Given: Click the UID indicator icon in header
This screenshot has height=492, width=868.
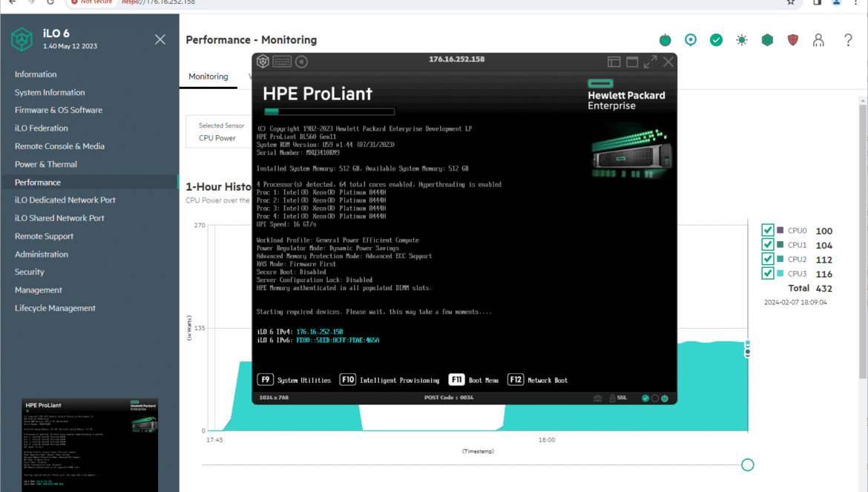Looking at the screenshot, I should pos(690,40).
